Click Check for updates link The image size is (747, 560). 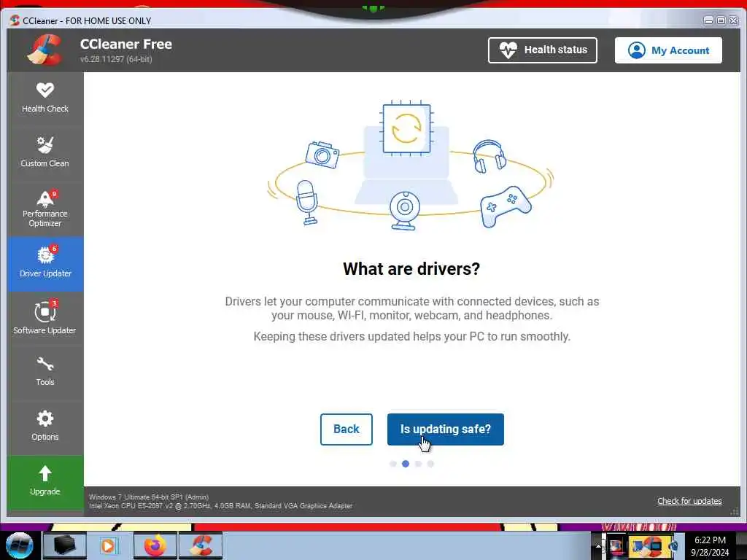tap(689, 501)
